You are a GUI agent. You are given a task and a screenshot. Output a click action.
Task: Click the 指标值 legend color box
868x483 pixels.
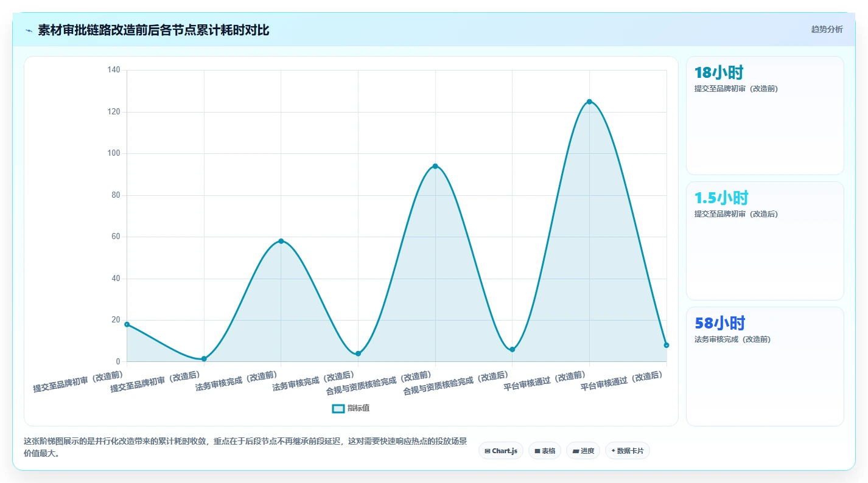(x=338, y=408)
